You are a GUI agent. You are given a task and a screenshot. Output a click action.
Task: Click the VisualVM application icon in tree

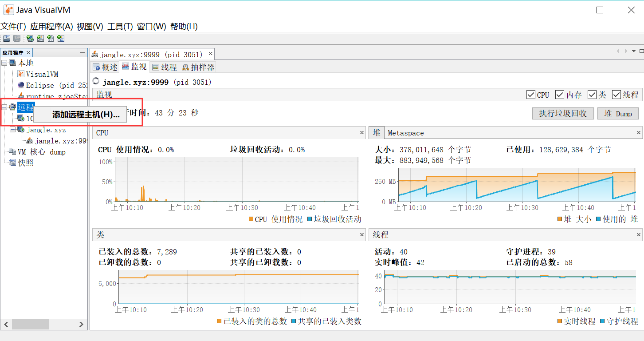tap(21, 74)
